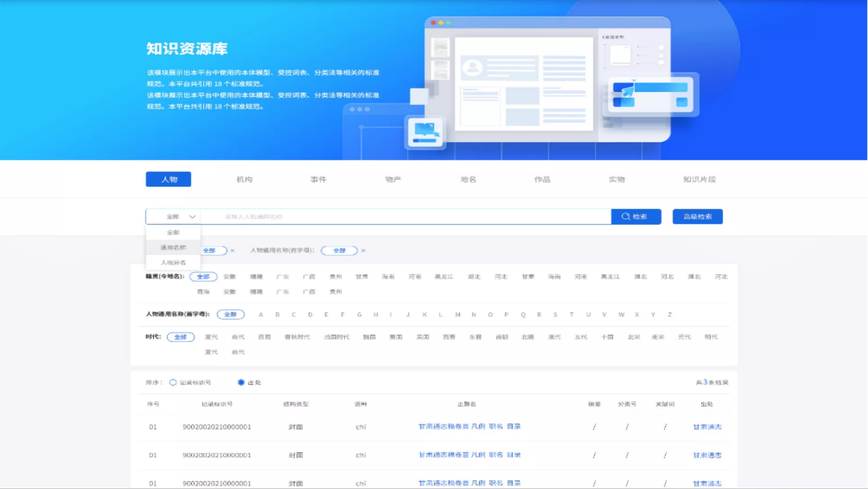This screenshot has width=868, height=489.
Task: Click the user avatar icon in the banner illustration
Action: pyautogui.click(x=472, y=67)
